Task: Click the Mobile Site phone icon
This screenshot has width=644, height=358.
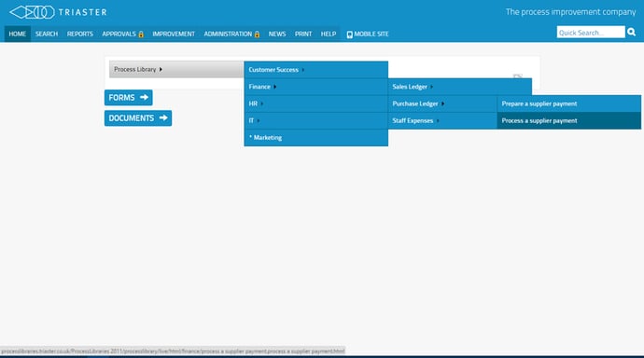Action: [349, 34]
